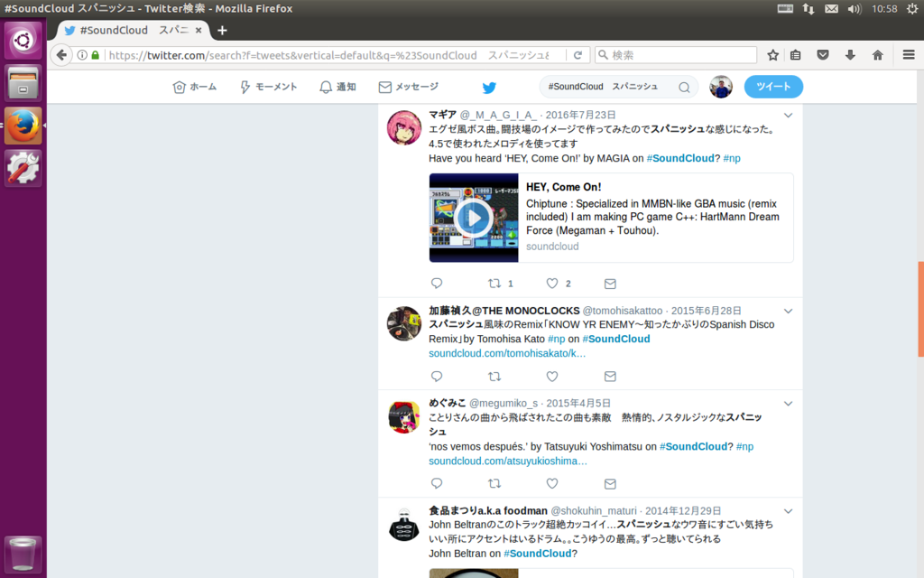Click the Twitter bird logo
This screenshot has height=578, width=924.
pyautogui.click(x=489, y=88)
